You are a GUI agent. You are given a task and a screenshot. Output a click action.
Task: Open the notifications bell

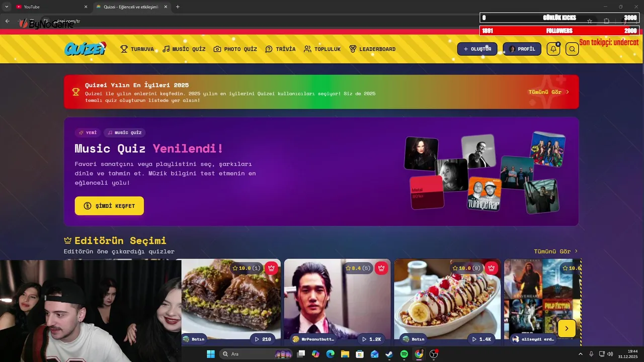(553, 49)
